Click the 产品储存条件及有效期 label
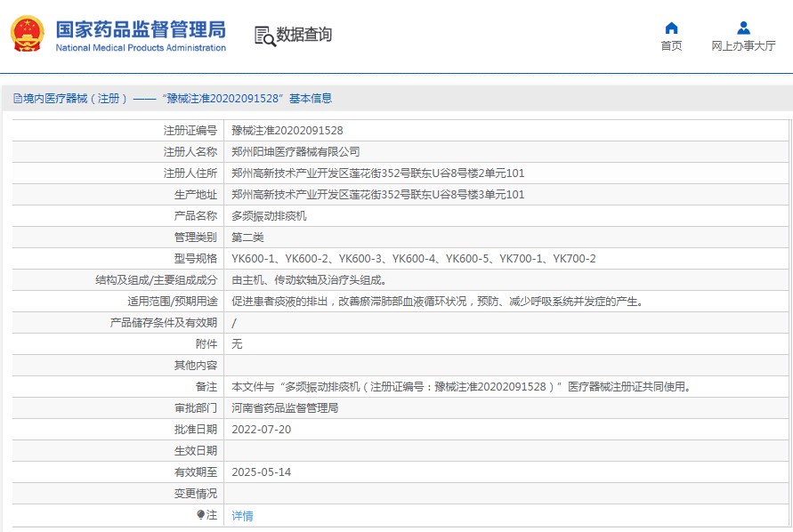The height and width of the screenshot is (532, 793). 164,323
